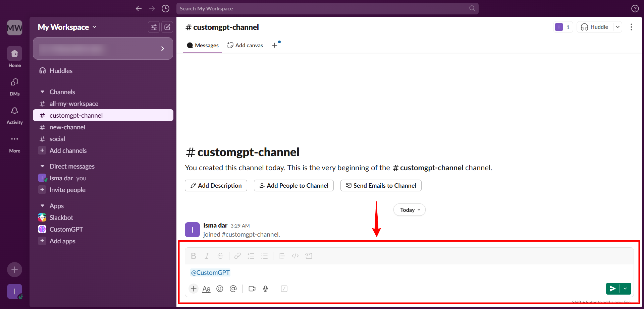Click Add channels in sidebar
Viewport: 644px width, 309px height.
[x=103, y=150]
